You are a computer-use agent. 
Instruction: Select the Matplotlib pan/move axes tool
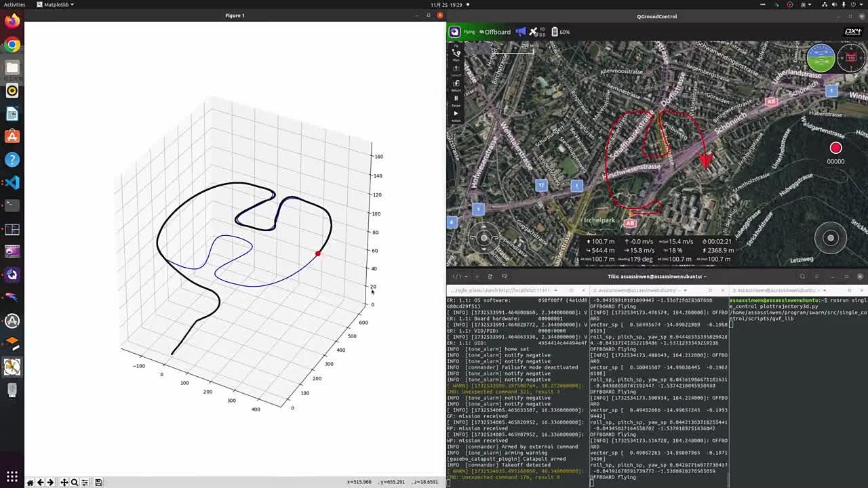click(x=64, y=483)
